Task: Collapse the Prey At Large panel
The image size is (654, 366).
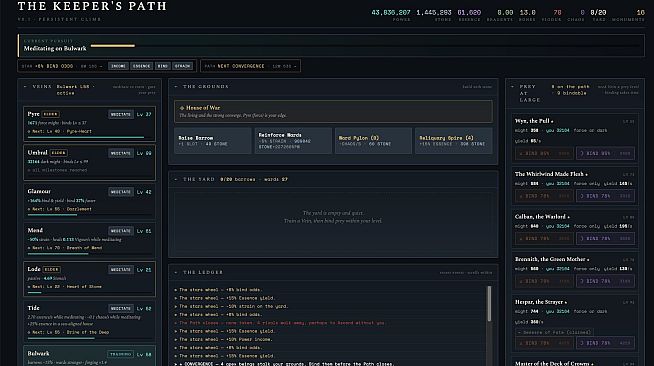Action: [513, 87]
